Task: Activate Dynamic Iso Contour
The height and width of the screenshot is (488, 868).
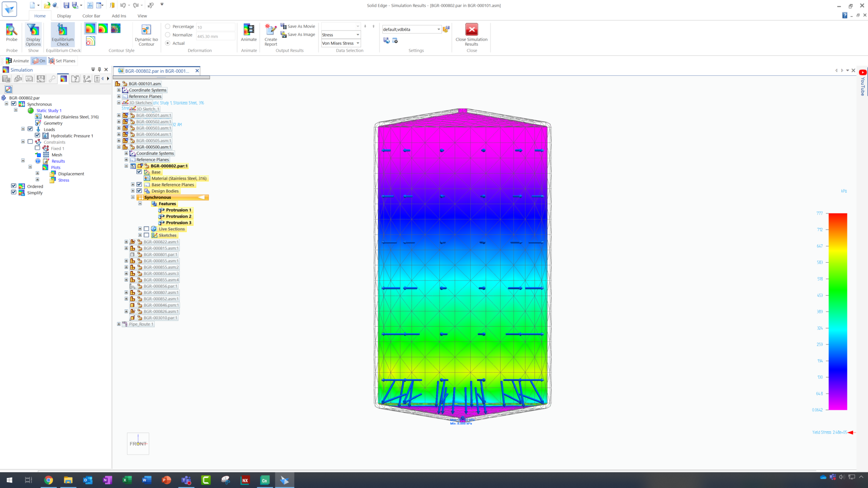Action: 146,34
